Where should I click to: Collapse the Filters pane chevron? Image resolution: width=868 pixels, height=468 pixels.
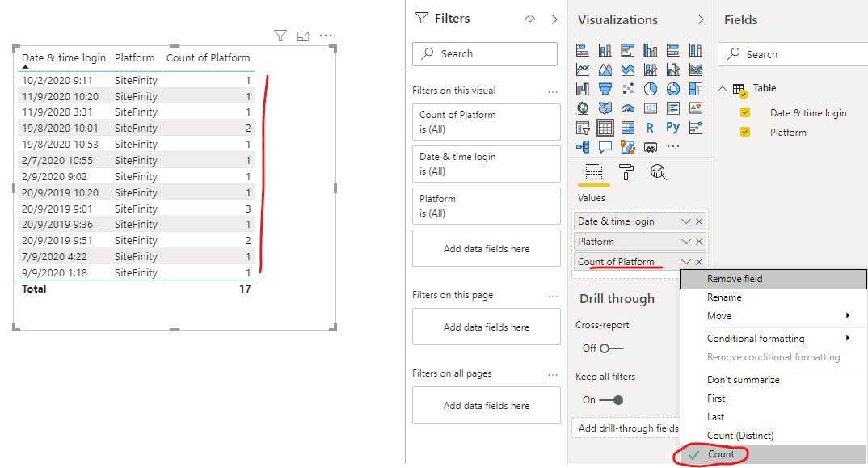554,19
